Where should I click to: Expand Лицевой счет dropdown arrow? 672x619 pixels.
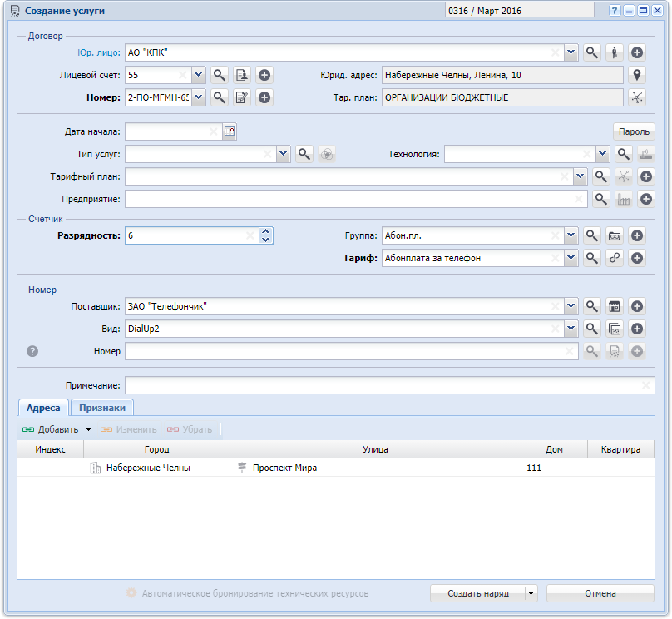tap(198, 75)
